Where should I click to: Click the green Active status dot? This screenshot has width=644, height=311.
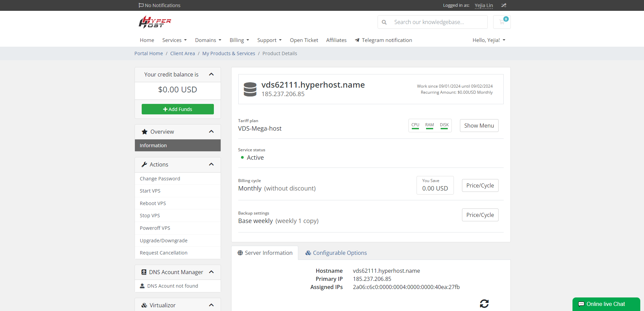pos(242,157)
